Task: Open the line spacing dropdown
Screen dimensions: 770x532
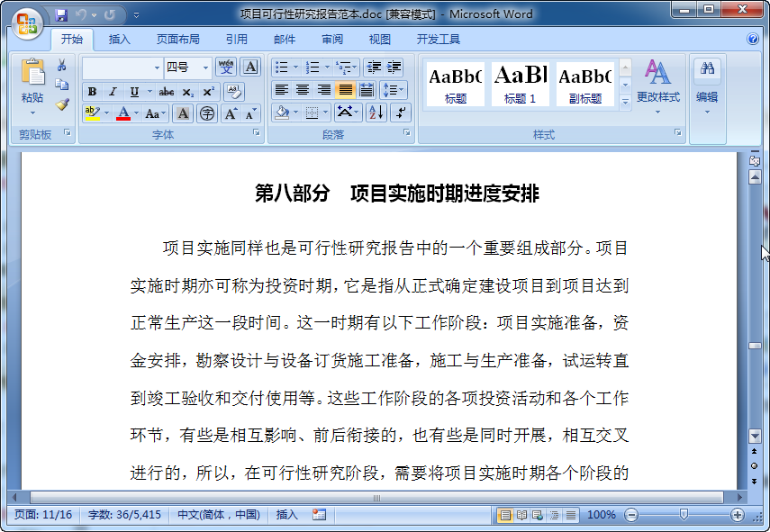Action: pos(394,89)
